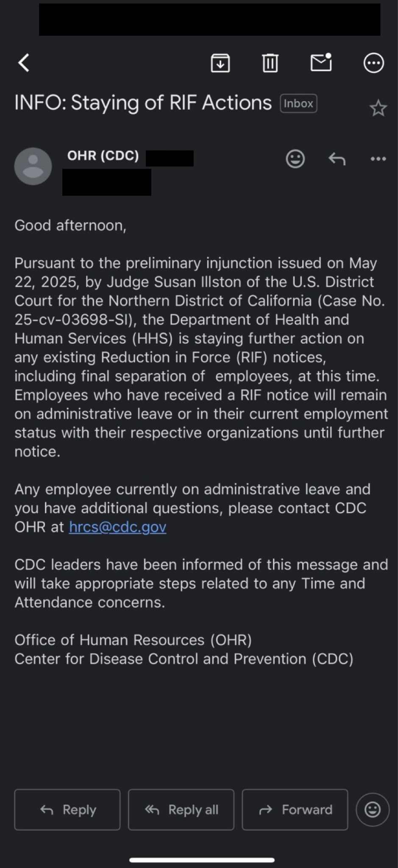Open the message overflow three-dot menu
Image resolution: width=398 pixels, height=868 pixels.
coord(378,159)
